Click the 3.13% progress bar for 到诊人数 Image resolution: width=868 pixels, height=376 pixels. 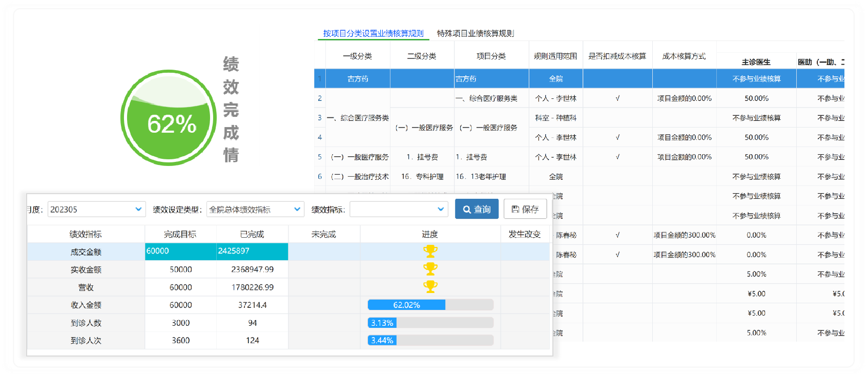(x=430, y=323)
